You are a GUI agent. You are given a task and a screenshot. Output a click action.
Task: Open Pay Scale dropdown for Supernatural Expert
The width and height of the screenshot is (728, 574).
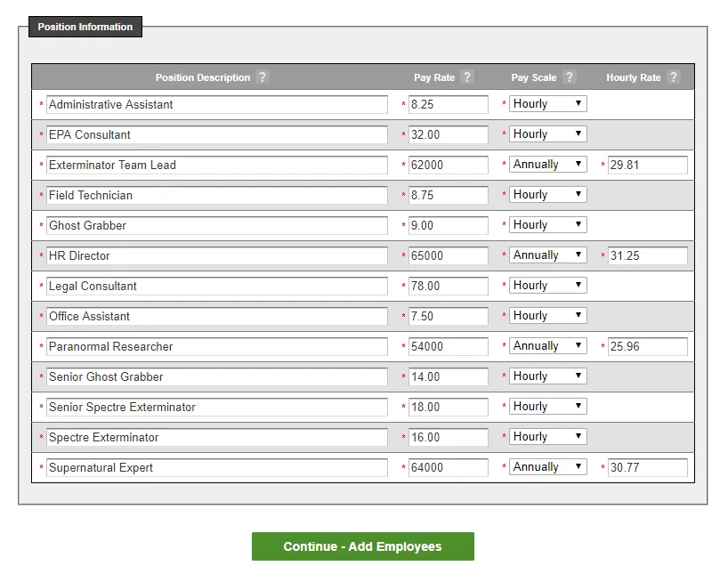(x=548, y=466)
